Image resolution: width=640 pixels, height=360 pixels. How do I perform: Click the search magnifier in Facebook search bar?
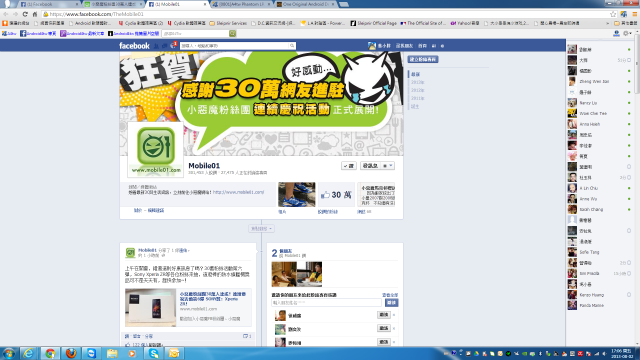(292, 46)
